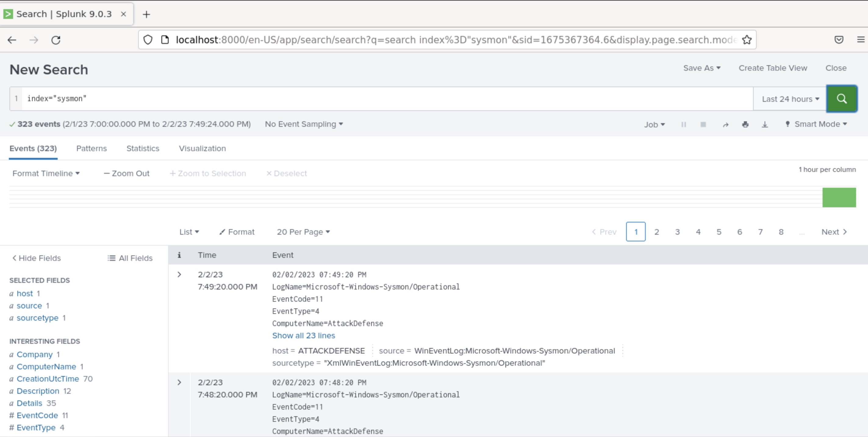
Task: Click the green search button
Action: tap(841, 99)
